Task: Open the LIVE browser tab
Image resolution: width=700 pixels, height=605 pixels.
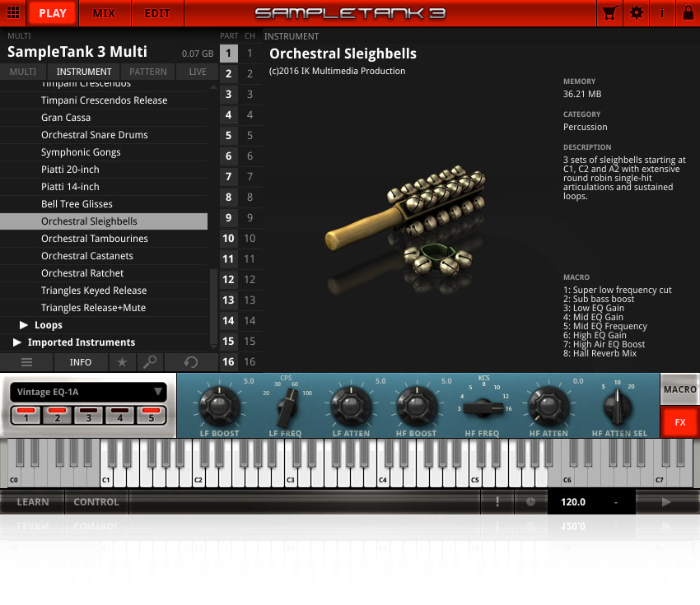Action: click(198, 72)
